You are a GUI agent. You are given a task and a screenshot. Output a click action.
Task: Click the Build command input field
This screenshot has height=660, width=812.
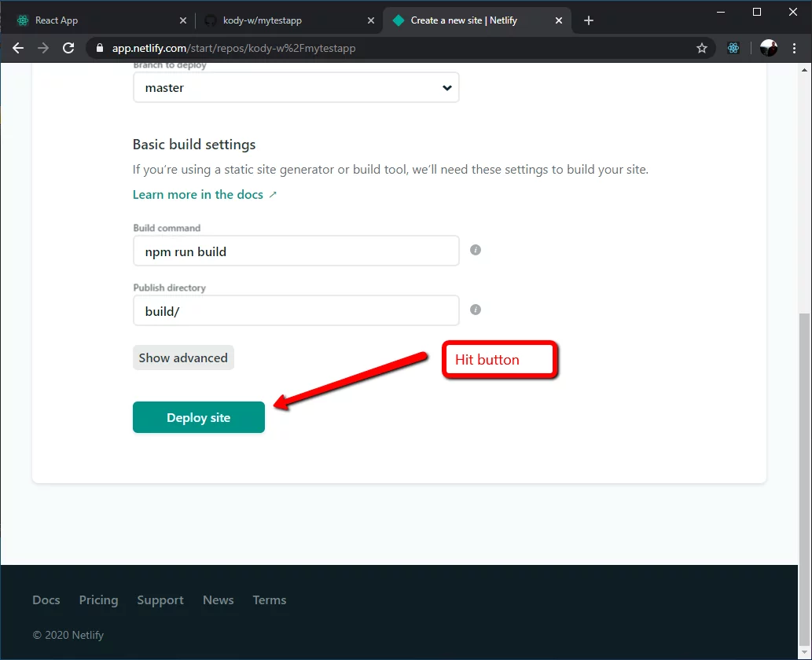pyautogui.click(x=296, y=251)
